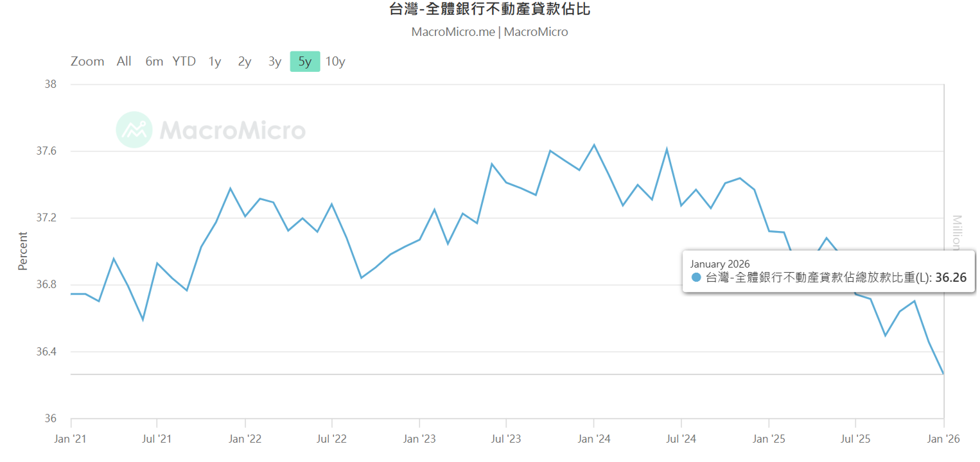Viewport: 980px width, 462px height.
Task: Click the highlighted 5y zoom button
Action: pyautogui.click(x=305, y=62)
